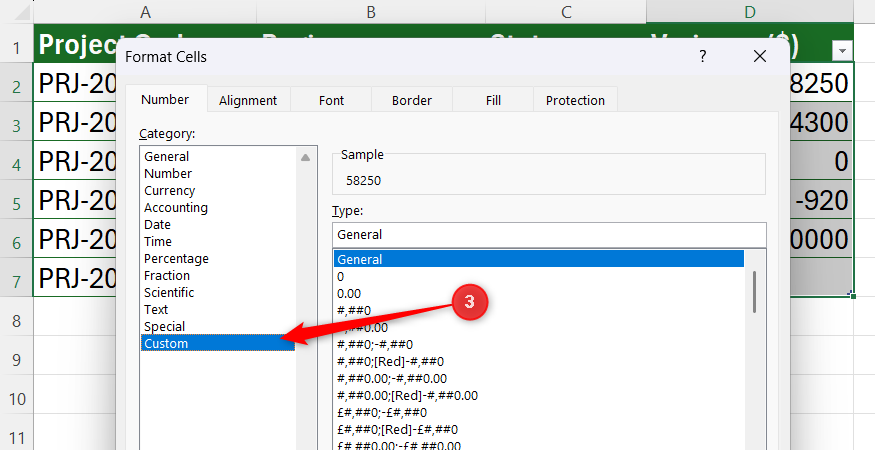Screen dimensions: 875x450
Task: Open the Help question mark in Format Cells
Action: click(x=703, y=56)
